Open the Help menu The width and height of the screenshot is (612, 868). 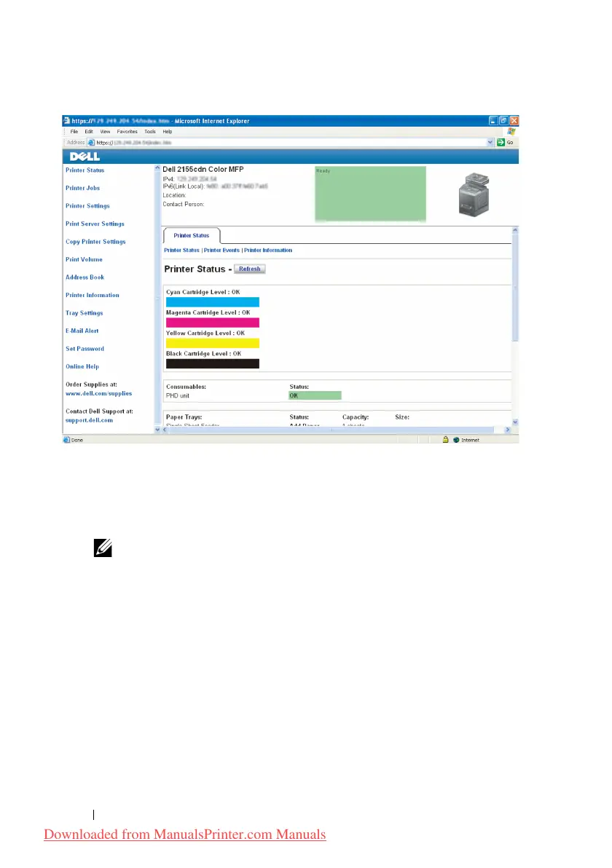(168, 132)
